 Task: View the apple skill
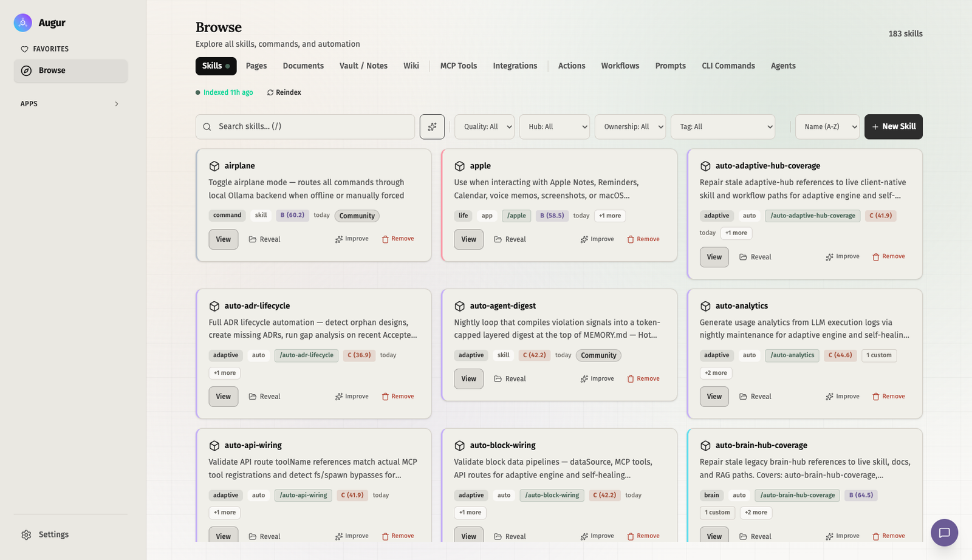[469, 239]
